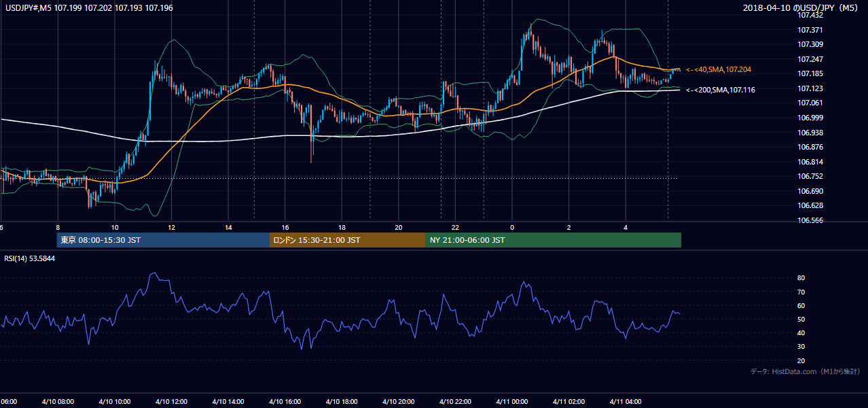Select the Tokyo 08:00-15:30 JST session bar
This screenshot has width=868, height=408.
[x=163, y=240]
